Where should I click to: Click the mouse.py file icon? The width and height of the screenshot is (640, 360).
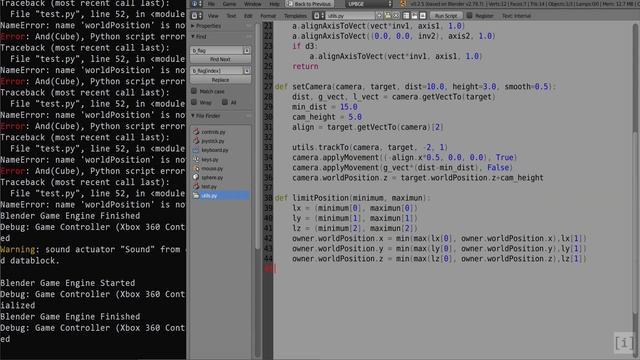click(x=196, y=168)
